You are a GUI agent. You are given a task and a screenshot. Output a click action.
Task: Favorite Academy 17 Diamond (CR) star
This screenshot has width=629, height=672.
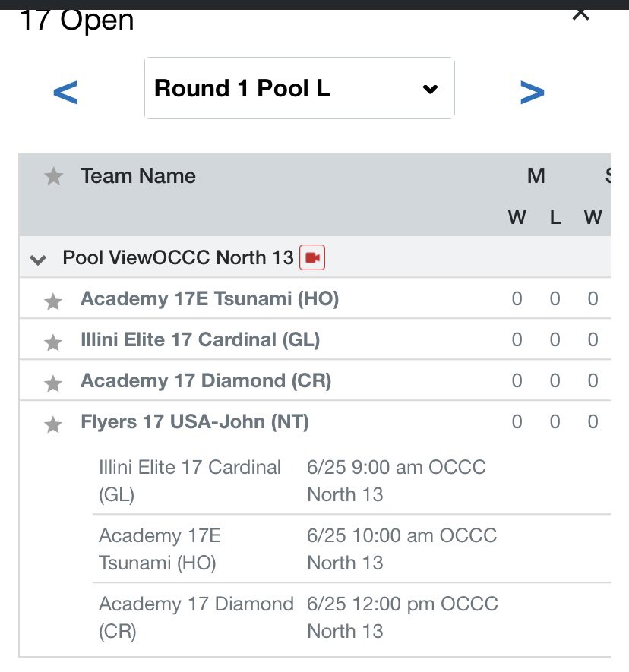[x=53, y=383]
